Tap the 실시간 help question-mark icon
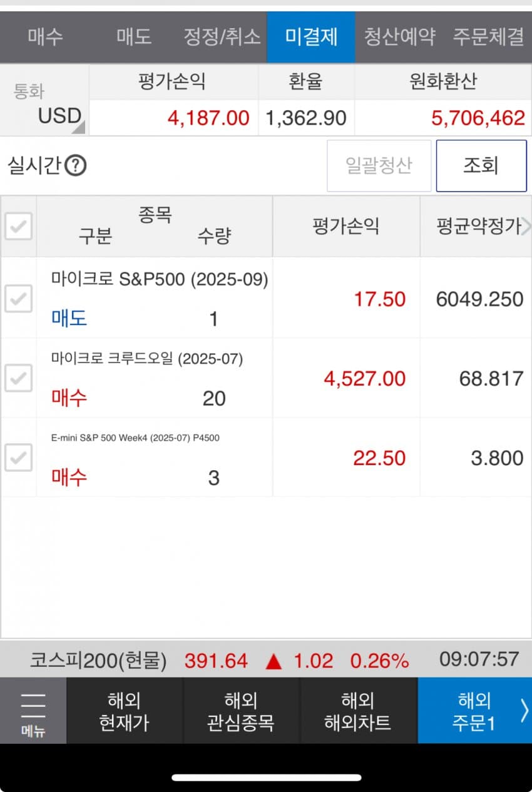This screenshot has height=792, width=532. pyautogui.click(x=75, y=166)
